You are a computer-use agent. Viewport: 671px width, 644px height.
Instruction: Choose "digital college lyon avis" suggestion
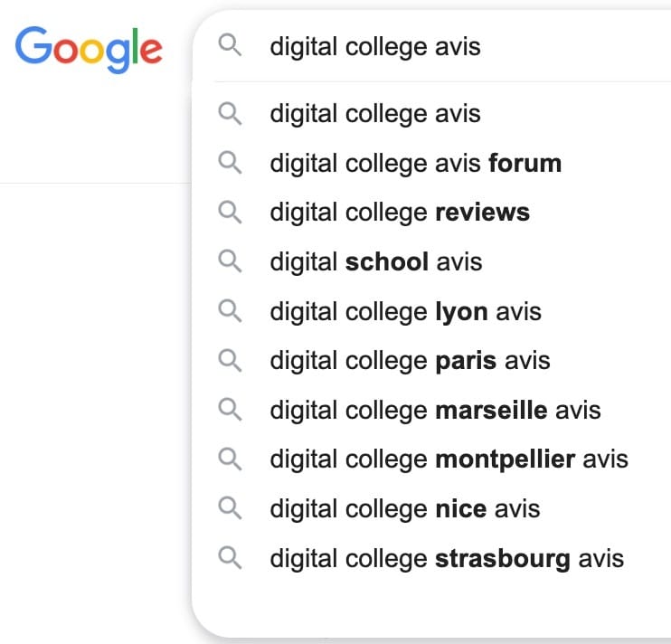(405, 311)
